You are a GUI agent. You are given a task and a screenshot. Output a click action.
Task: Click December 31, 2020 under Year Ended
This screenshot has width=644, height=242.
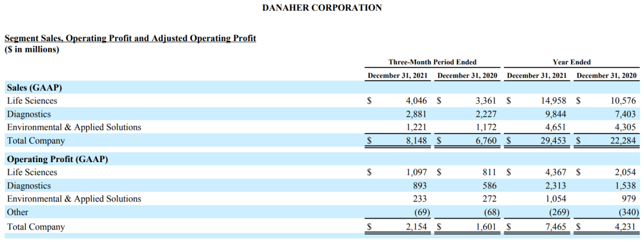point(606,76)
